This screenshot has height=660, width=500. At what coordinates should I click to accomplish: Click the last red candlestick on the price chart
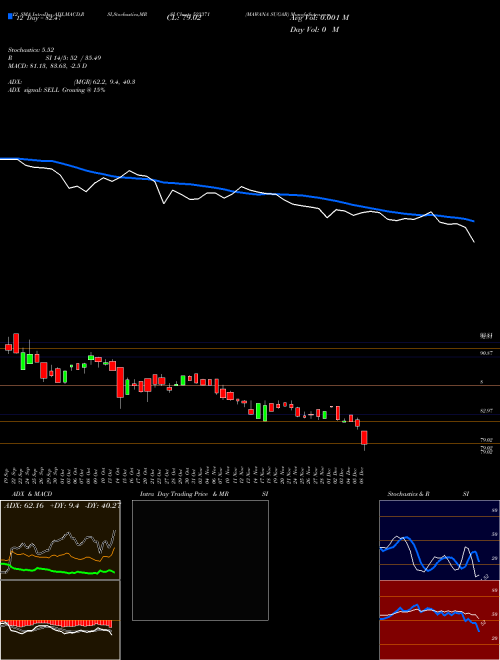click(364, 438)
